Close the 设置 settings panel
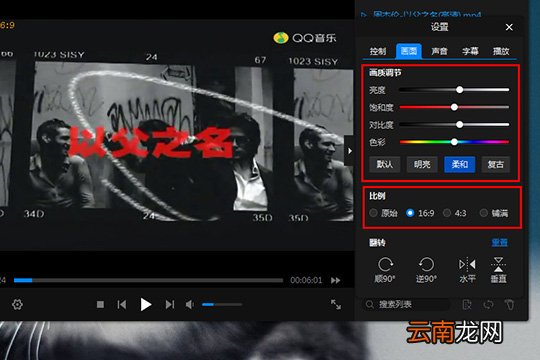The width and height of the screenshot is (540, 360). (509, 27)
